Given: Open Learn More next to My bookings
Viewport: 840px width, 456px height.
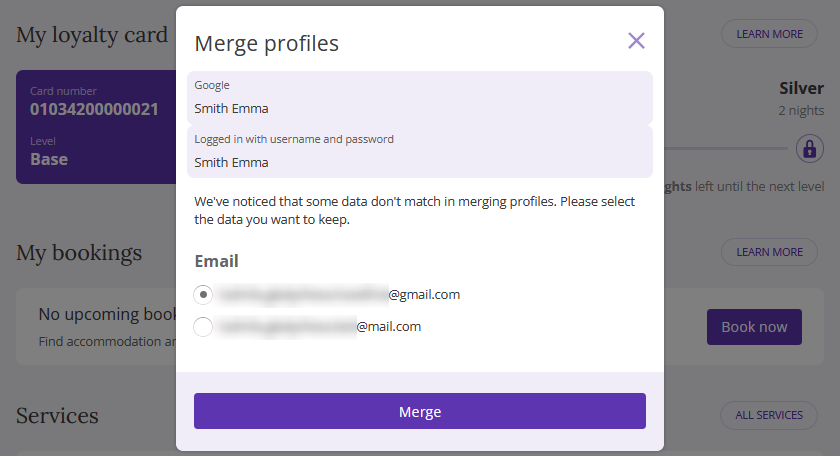Looking at the screenshot, I should tap(769, 252).
